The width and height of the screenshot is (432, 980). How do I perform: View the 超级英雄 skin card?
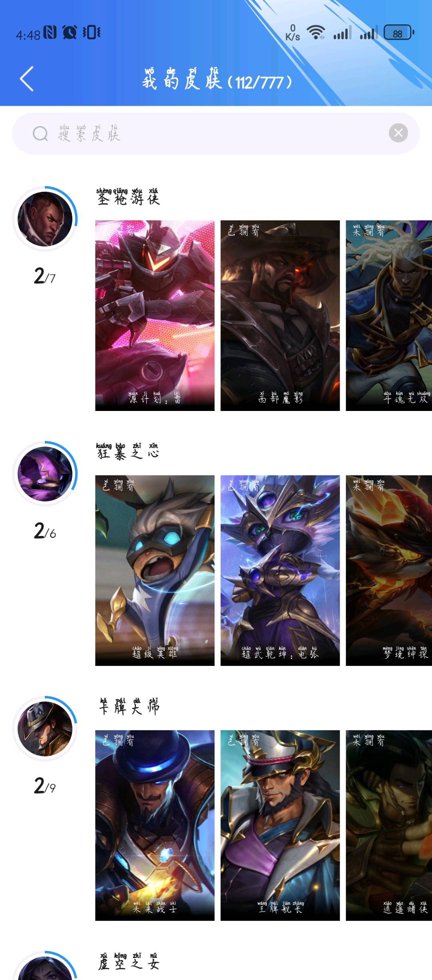[155, 571]
